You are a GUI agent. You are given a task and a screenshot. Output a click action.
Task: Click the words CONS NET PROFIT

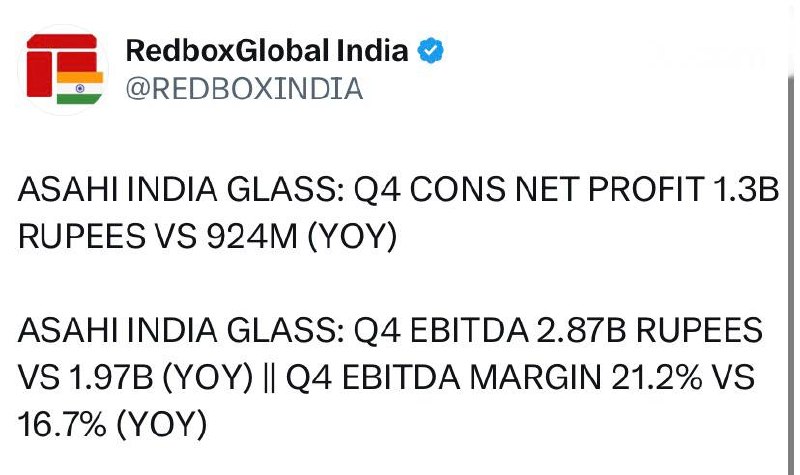557,189
